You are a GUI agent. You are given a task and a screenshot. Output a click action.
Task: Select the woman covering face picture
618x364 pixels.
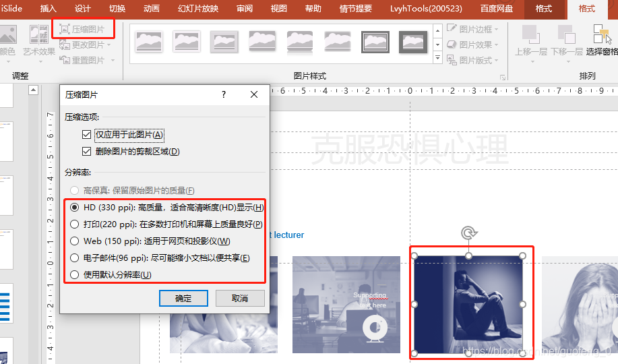(x=580, y=305)
